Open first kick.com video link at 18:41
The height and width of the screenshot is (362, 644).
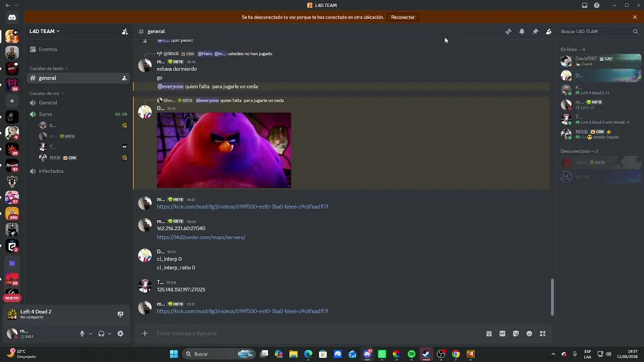point(243,207)
